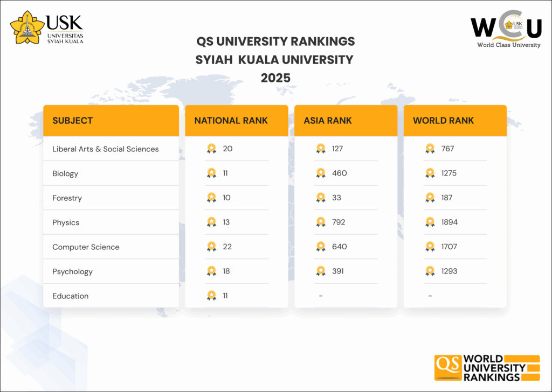This screenshot has height=392, width=552.
Task: Select Asia rank value 391
Action: [338, 271]
